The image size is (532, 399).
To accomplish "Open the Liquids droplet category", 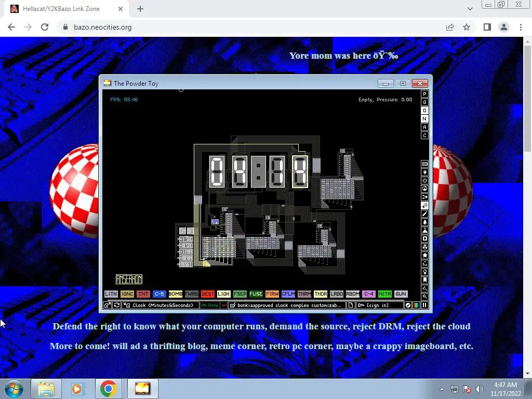I will [x=424, y=222].
